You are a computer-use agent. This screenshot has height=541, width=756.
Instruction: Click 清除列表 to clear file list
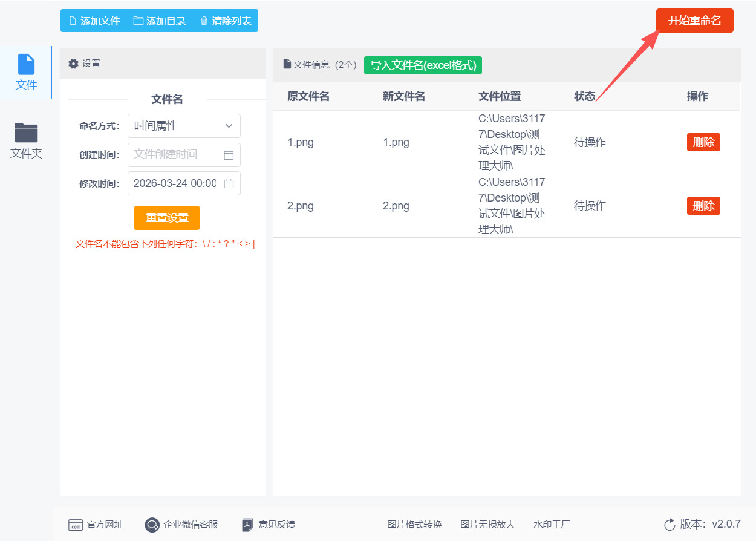pos(226,21)
